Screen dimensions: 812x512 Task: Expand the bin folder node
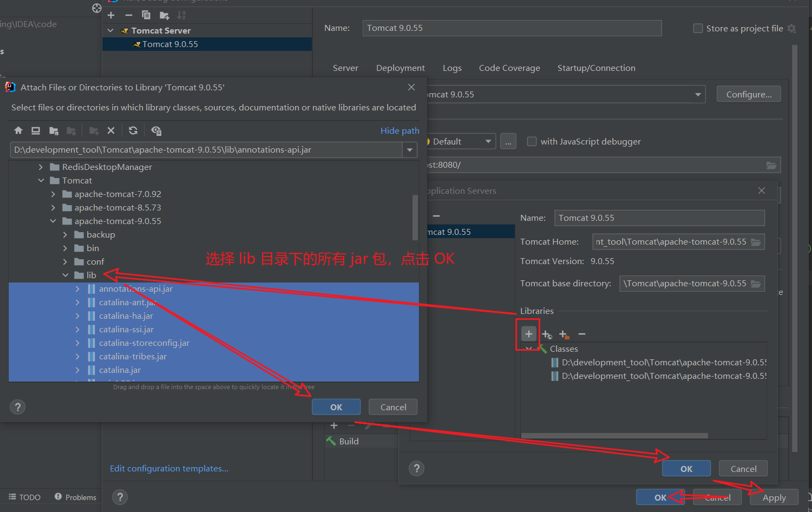(65, 248)
